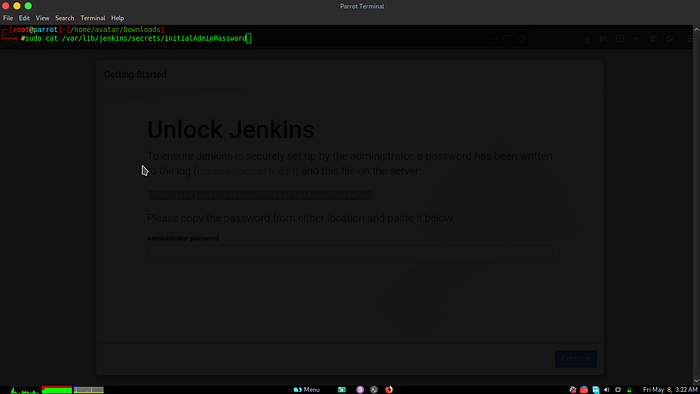This screenshot has height=394, width=700.
Task: Open the View menu
Action: tap(42, 18)
